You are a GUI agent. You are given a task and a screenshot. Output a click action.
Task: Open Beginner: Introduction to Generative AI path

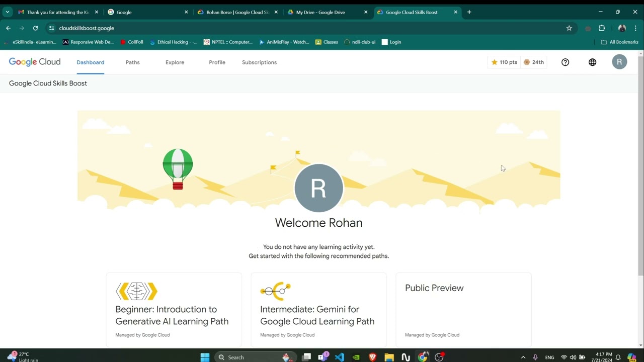(174, 310)
